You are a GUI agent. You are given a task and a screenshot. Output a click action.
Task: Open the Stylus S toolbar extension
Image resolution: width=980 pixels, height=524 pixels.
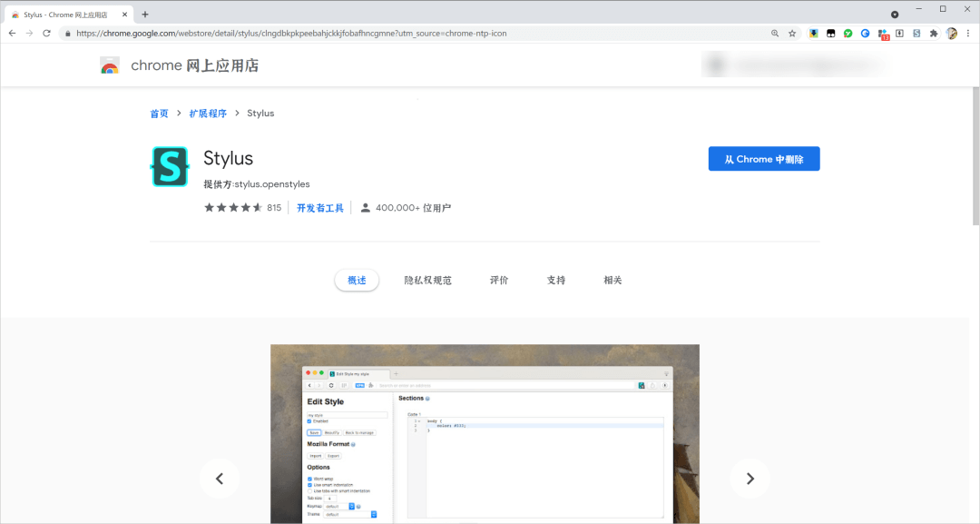pos(916,33)
